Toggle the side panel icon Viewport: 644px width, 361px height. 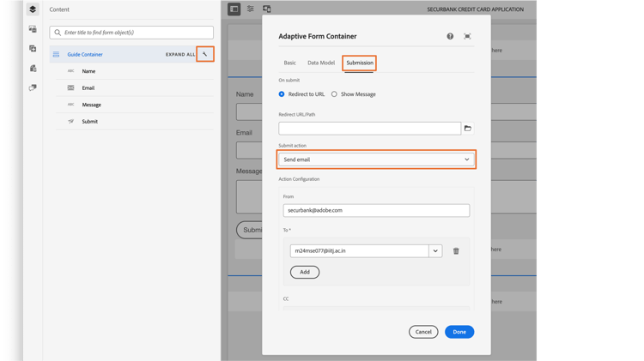[x=234, y=9]
